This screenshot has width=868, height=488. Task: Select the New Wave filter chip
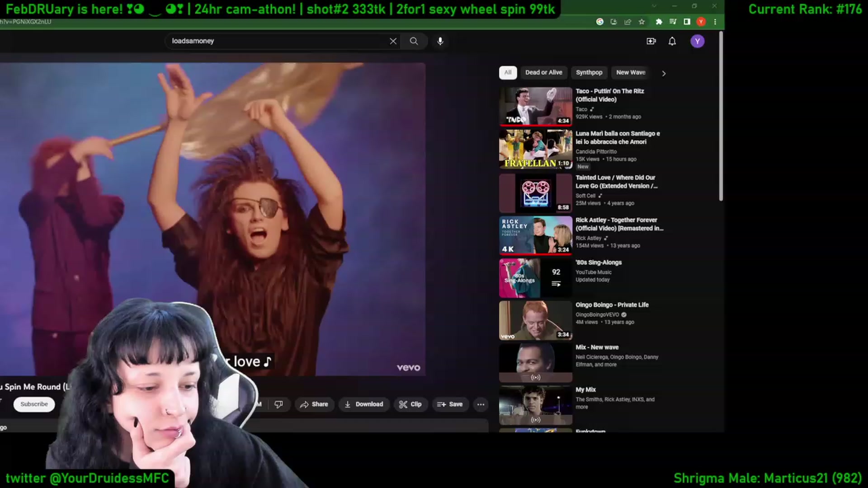tap(631, 72)
